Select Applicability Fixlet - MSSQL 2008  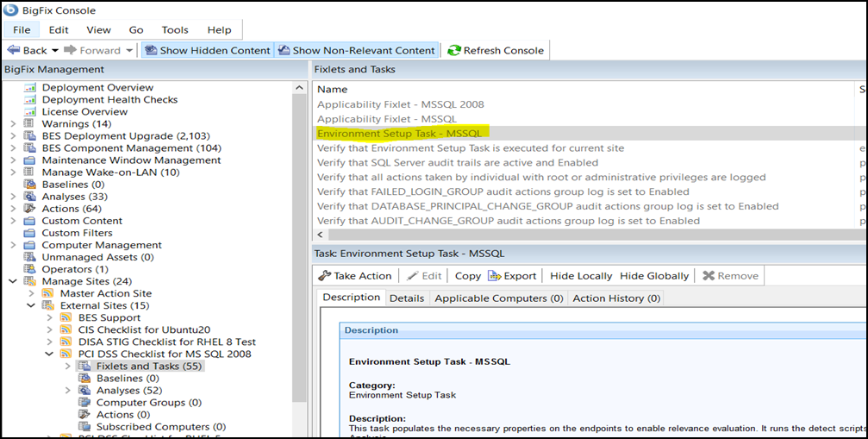400,104
